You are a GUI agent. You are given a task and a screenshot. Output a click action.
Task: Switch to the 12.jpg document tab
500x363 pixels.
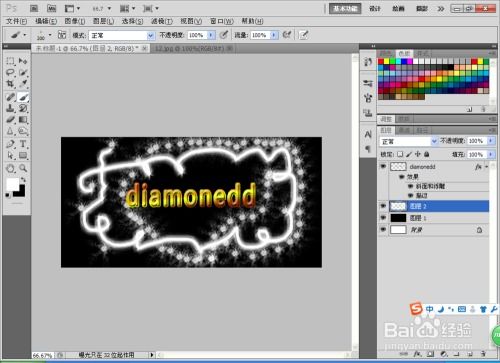[194, 49]
